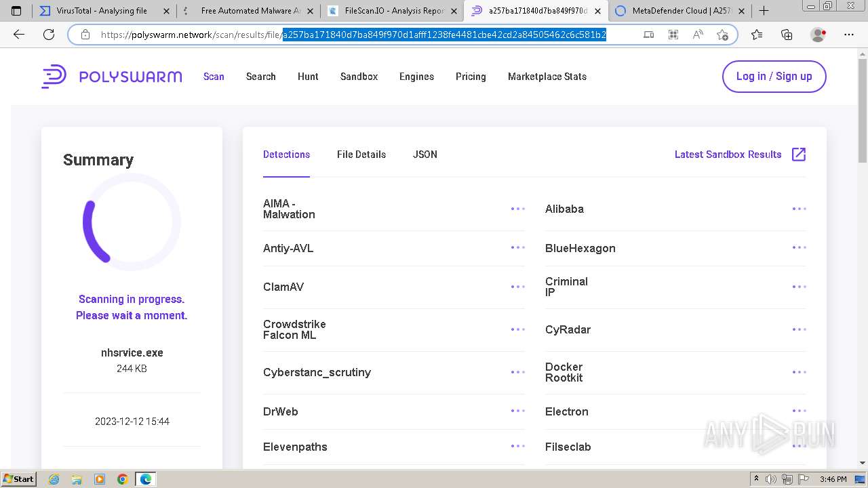The width and height of the screenshot is (868, 488).
Task: Open Edge settings and more menu
Action: 849,35
